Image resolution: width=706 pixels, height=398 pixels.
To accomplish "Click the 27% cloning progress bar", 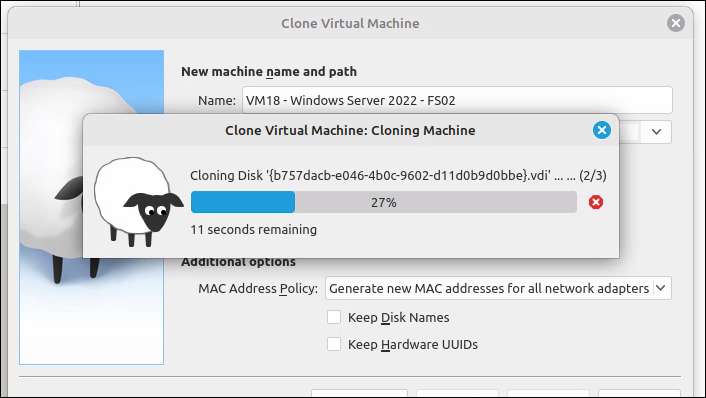I will point(384,202).
